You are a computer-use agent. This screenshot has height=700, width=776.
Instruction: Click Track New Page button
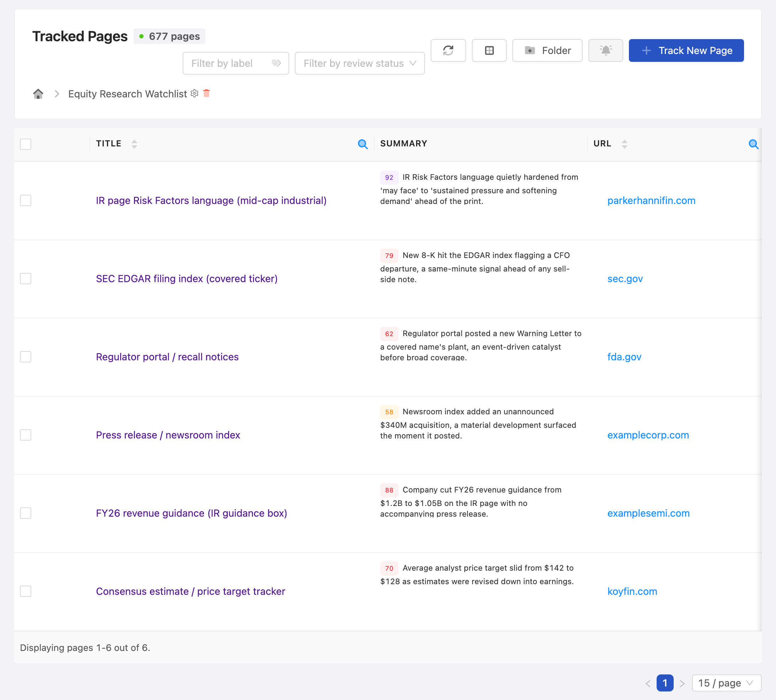(x=686, y=50)
